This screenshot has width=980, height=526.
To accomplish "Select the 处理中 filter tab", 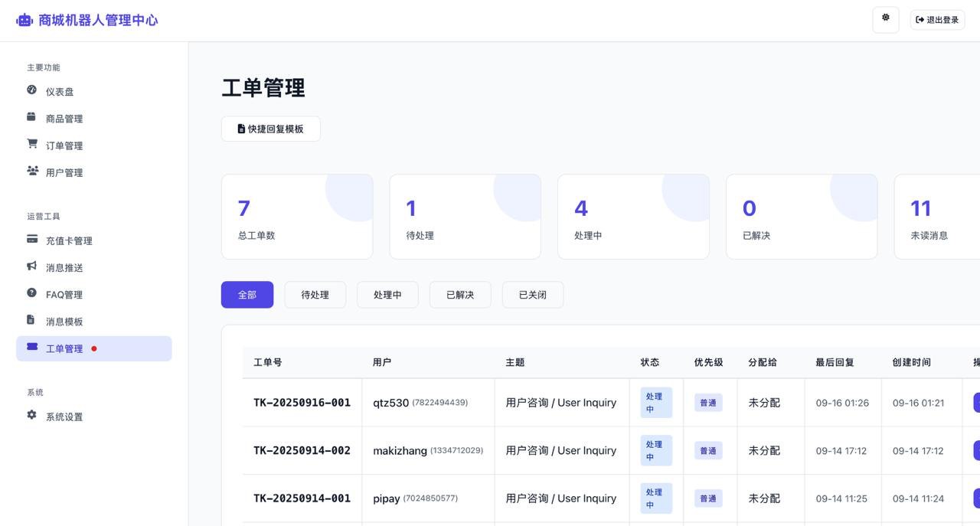I will pos(387,294).
